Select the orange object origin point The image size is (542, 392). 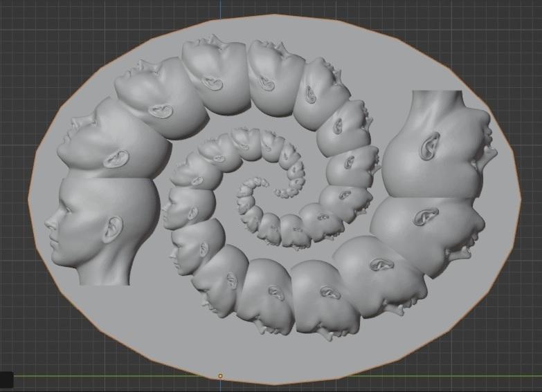tap(220, 376)
